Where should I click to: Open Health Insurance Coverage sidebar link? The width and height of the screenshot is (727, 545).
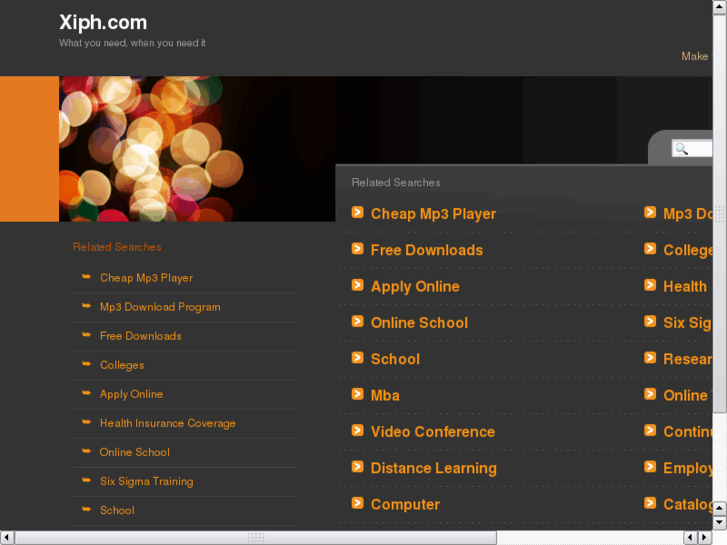(x=167, y=423)
